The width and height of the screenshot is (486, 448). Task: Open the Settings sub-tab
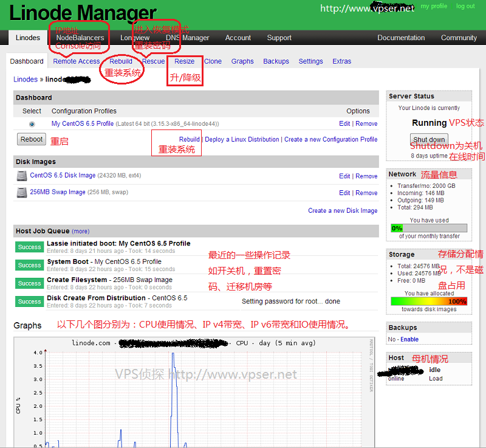coord(310,61)
